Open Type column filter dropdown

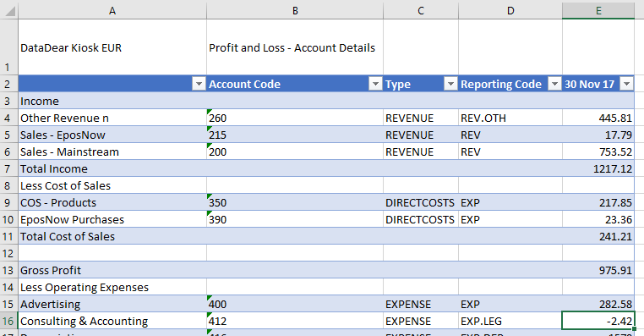[x=450, y=85]
